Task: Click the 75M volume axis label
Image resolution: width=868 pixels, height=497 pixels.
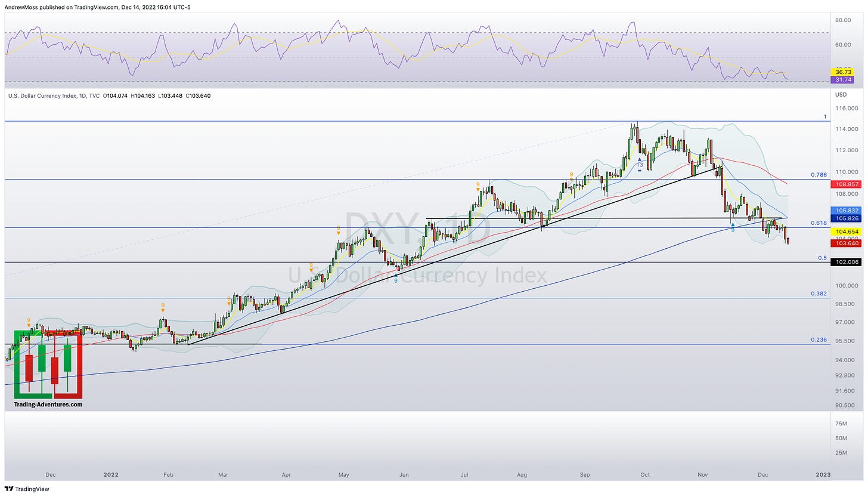Action: (x=841, y=424)
